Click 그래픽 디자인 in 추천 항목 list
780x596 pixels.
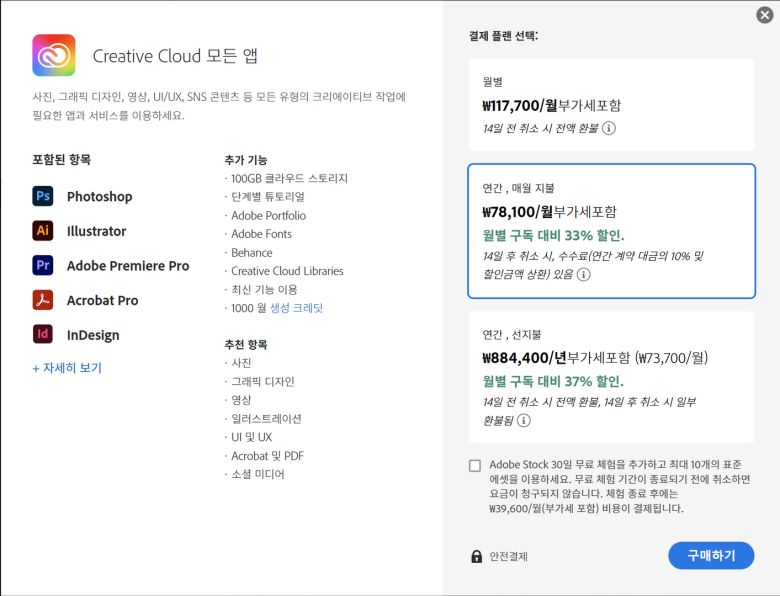(263, 382)
